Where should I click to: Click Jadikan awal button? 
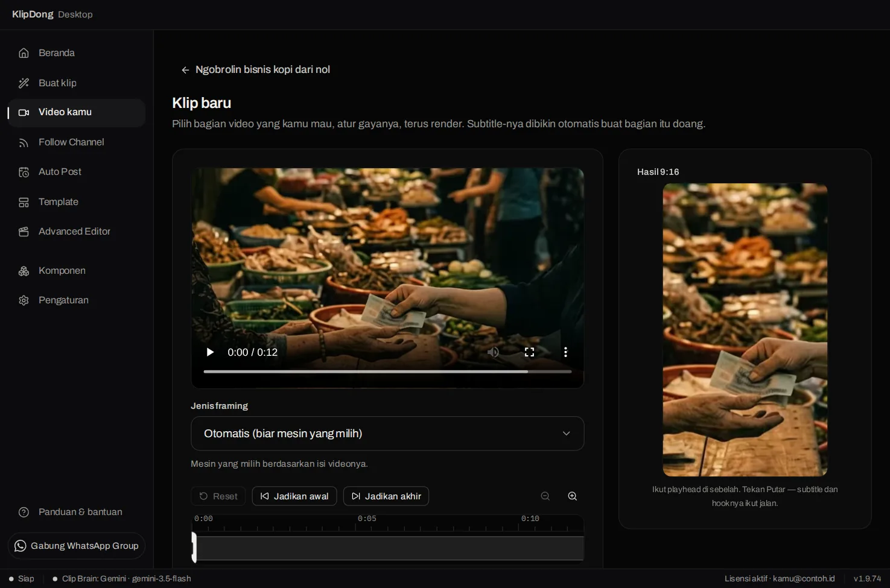click(x=294, y=496)
